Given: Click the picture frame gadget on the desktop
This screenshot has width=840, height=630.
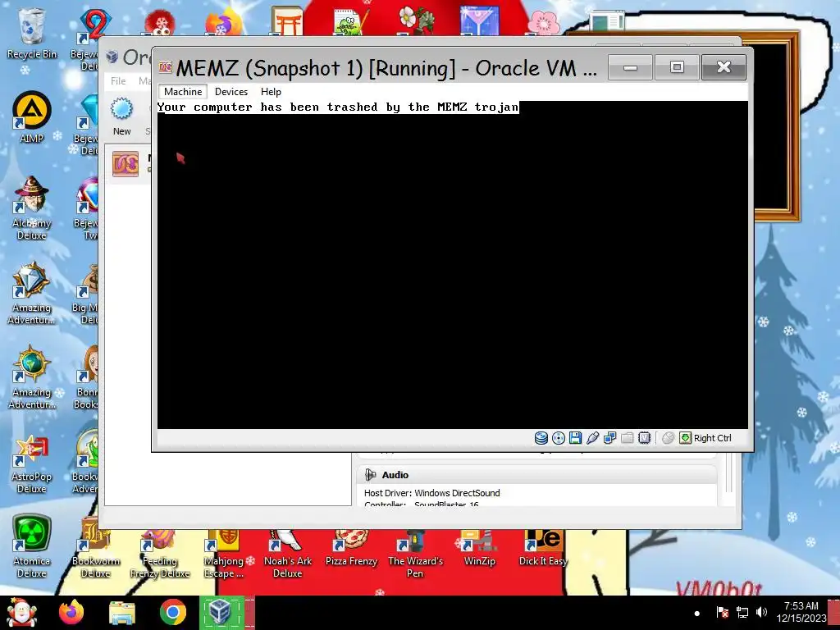Looking at the screenshot, I should click(x=777, y=126).
